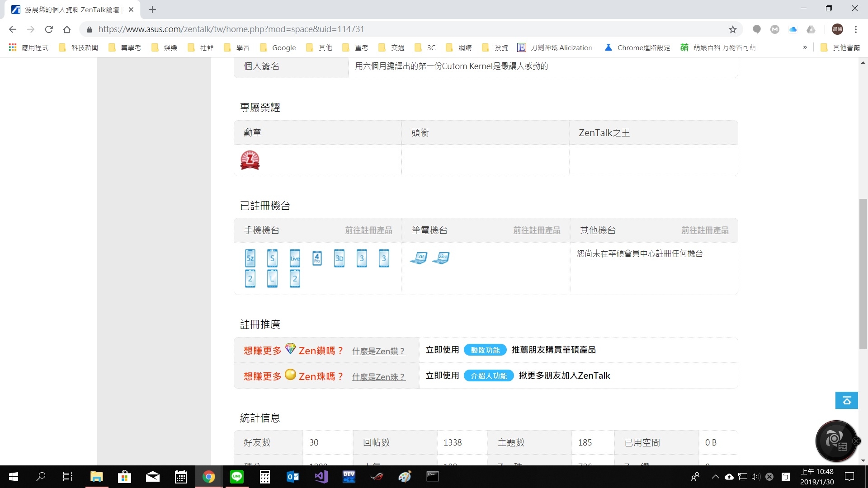Expand the 投資 bookmark folder
This screenshot has height=488, width=868.
495,47
